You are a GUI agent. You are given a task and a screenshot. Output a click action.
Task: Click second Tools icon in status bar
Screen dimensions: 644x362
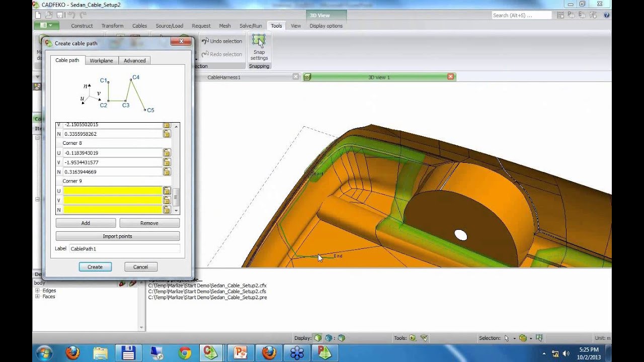pyautogui.click(x=424, y=338)
